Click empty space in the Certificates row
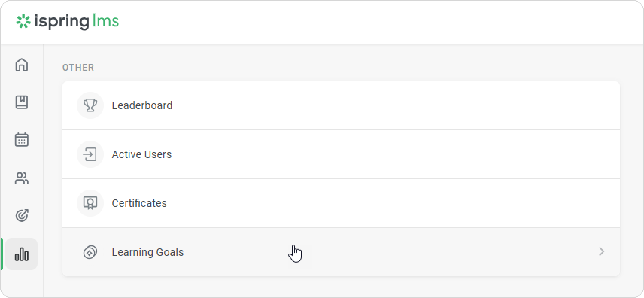Image resolution: width=644 pixels, height=298 pixels. tap(376, 203)
